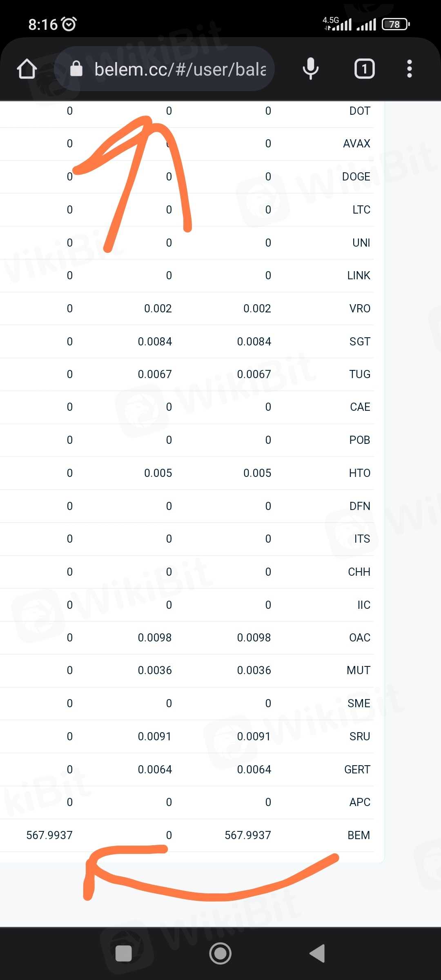Tap the battery indicator showing 78

coord(395,24)
